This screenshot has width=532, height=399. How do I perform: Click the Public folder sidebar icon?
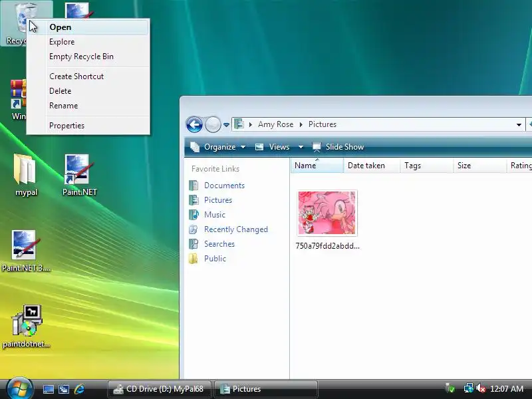194,259
